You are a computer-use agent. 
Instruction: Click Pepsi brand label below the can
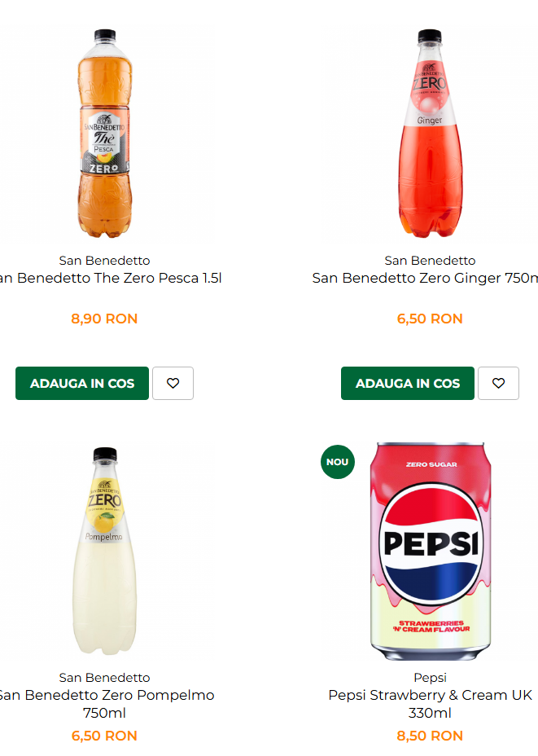pos(430,678)
